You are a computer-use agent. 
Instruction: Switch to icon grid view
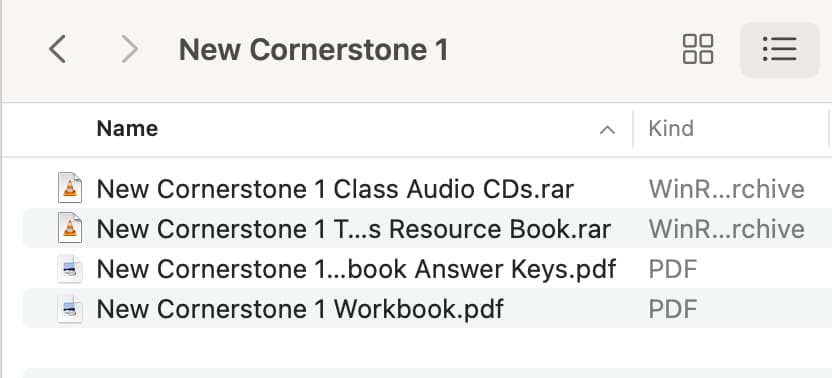tap(698, 49)
